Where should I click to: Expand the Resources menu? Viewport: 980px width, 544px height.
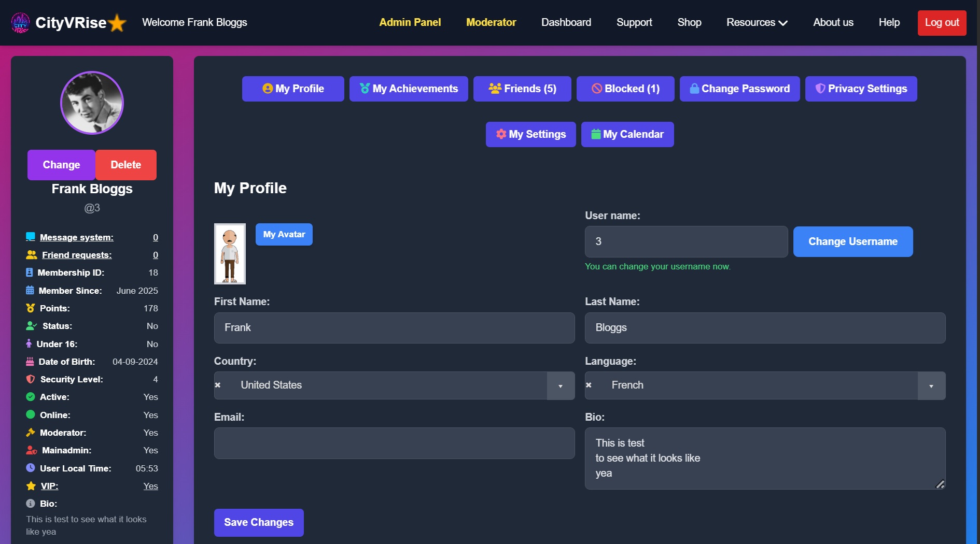[x=757, y=23]
